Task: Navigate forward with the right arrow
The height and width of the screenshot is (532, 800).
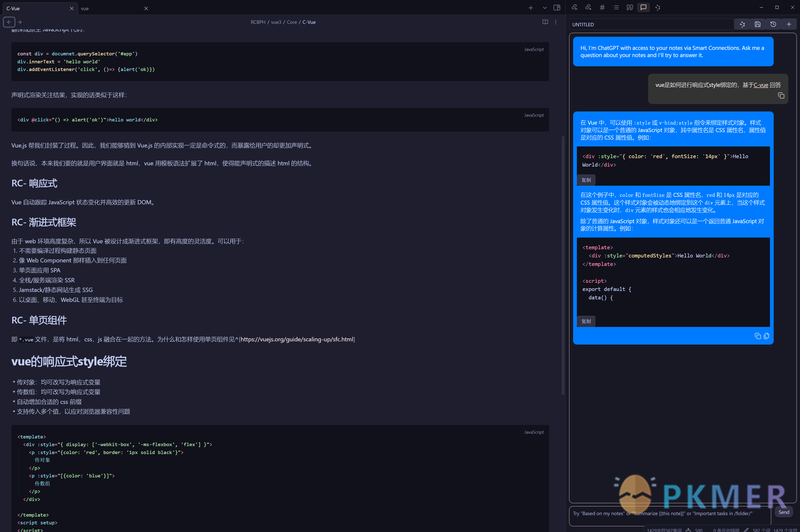Action: [x=20, y=22]
